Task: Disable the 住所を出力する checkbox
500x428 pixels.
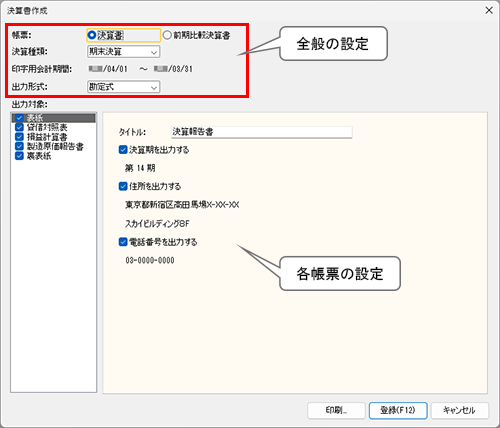Action: point(123,186)
